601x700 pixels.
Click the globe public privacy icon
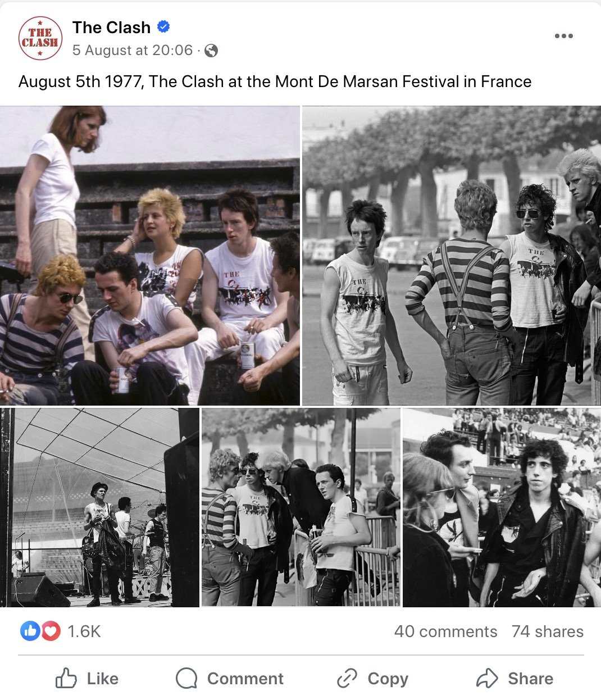(211, 51)
